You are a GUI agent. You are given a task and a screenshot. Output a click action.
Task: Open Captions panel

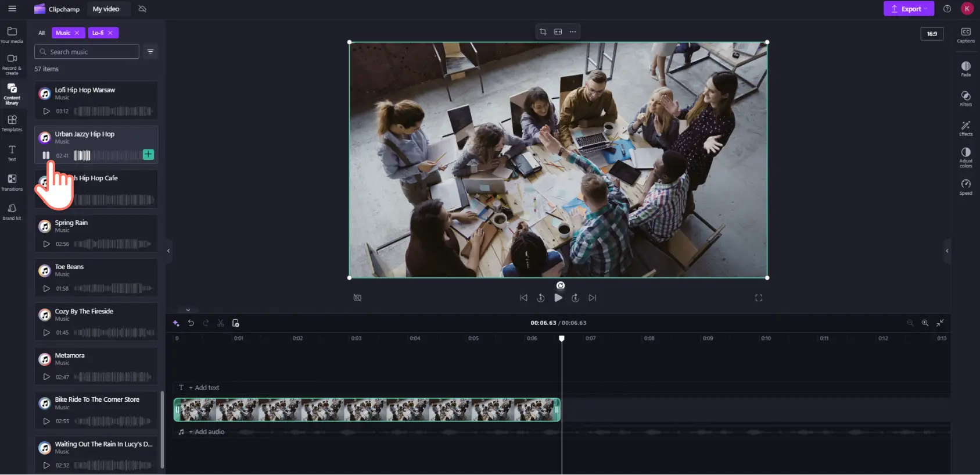tap(965, 35)
